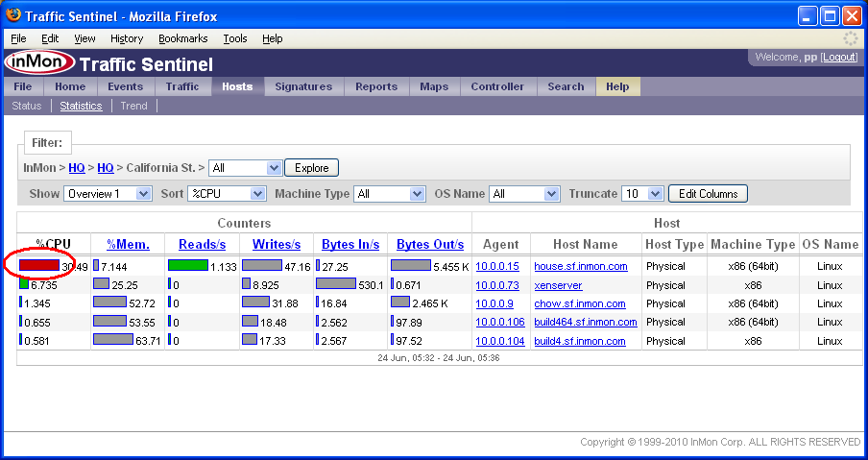
Task: Select the Hosts tab
Action: tap(237, 86)
